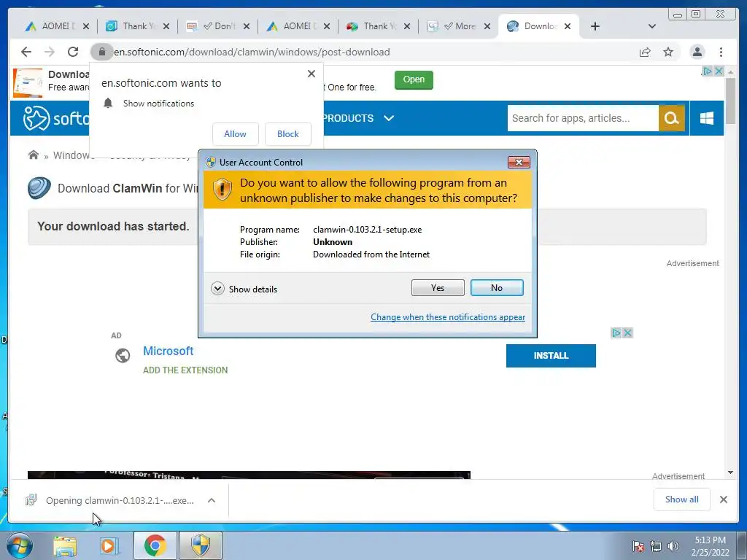
Task: Expand the PRODUCTS menu
Action: (x=358, y=118)
